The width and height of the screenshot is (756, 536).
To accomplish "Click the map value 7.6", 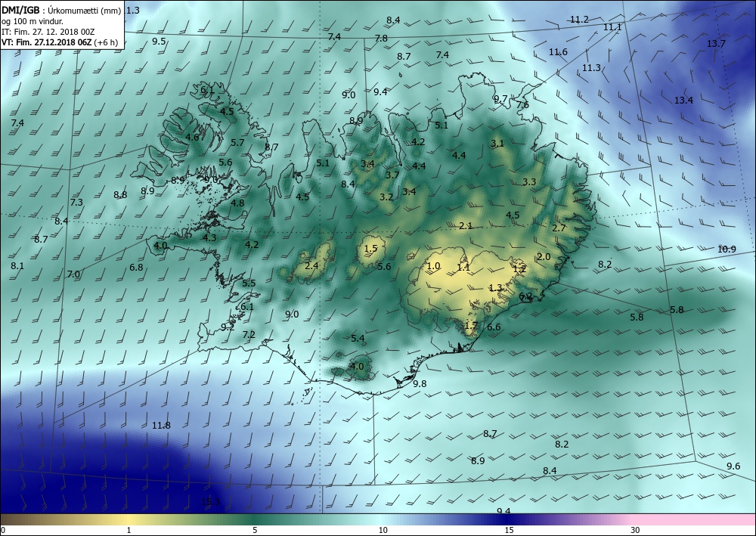I will (x=522, y=105).
